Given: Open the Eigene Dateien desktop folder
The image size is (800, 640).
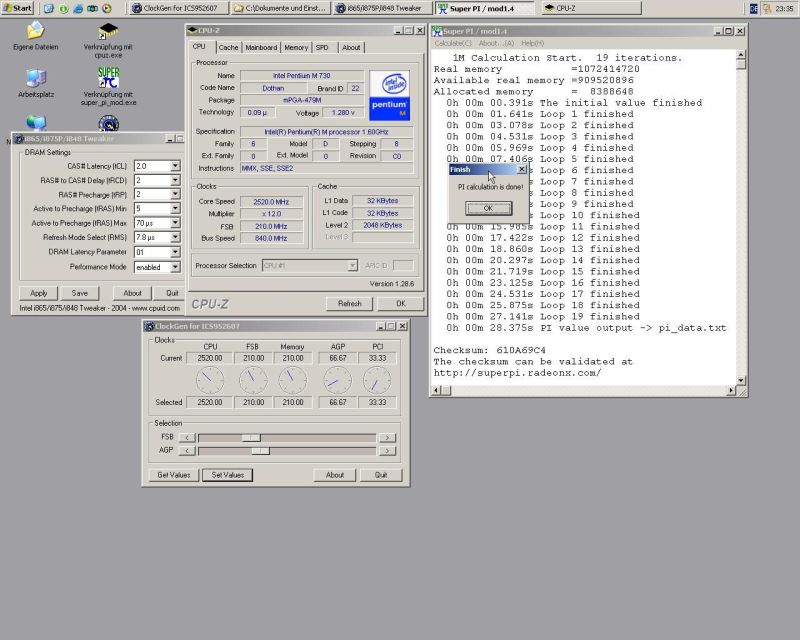Looking at the screenshot, I should click(35, 36).
